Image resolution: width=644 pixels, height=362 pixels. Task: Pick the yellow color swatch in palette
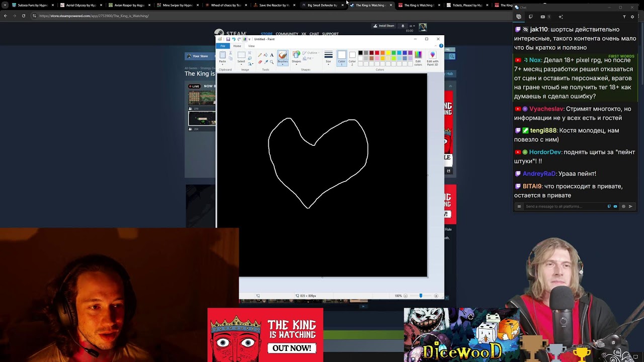pyautogui.click(x=388, y=53)
